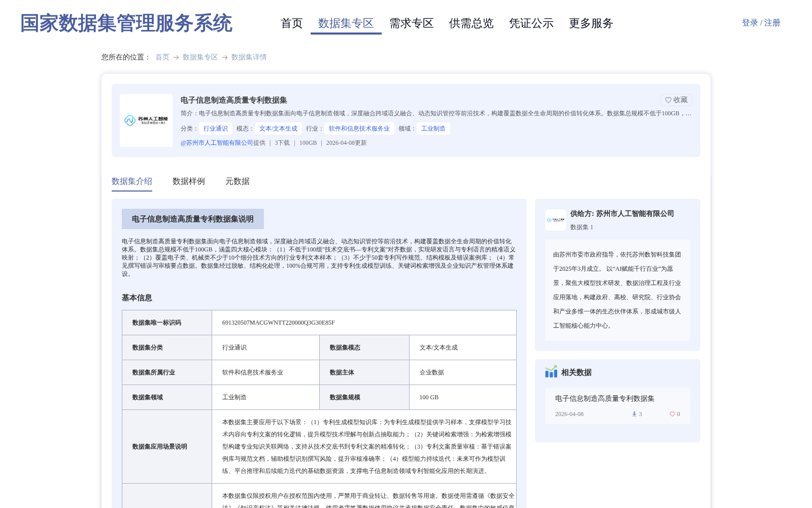Switch to the 数据集介绍 tab
812x508 pixels.
pyautogui.click(x=132, y=181)
